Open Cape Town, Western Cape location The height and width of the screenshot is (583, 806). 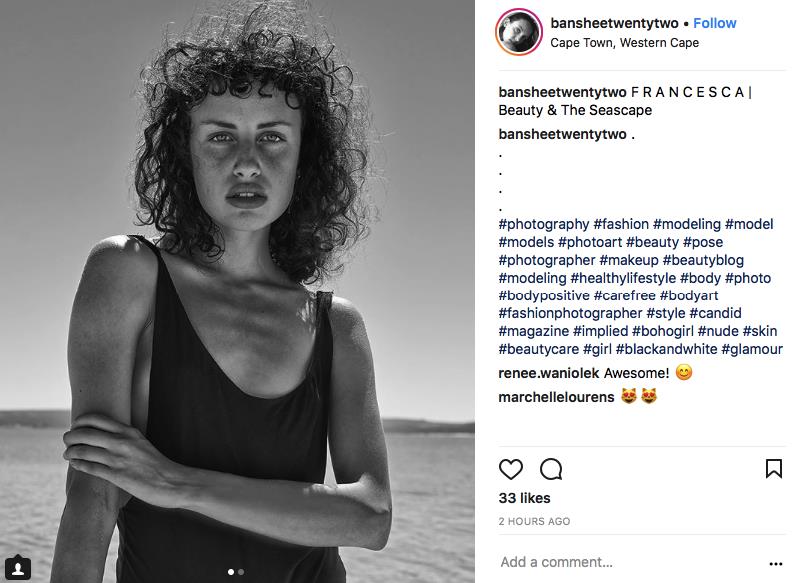coord(624,43)
